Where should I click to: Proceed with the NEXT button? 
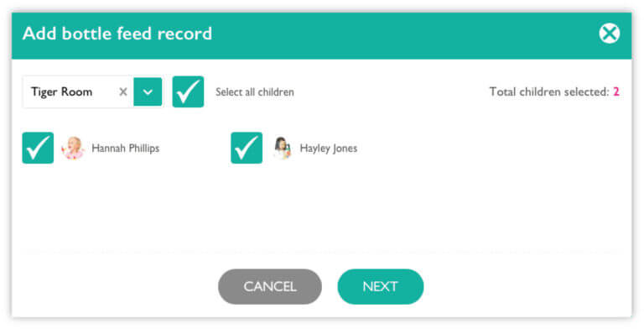[x=381, y=287]
